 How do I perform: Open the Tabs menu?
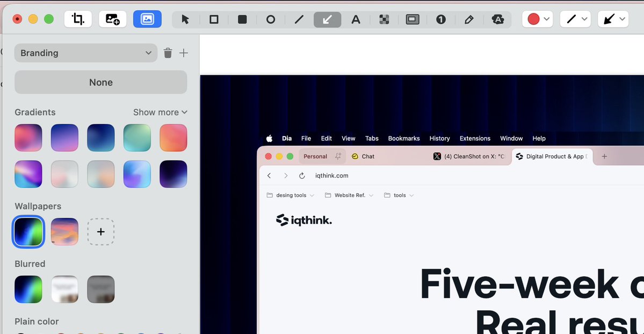tap(372, 139)
